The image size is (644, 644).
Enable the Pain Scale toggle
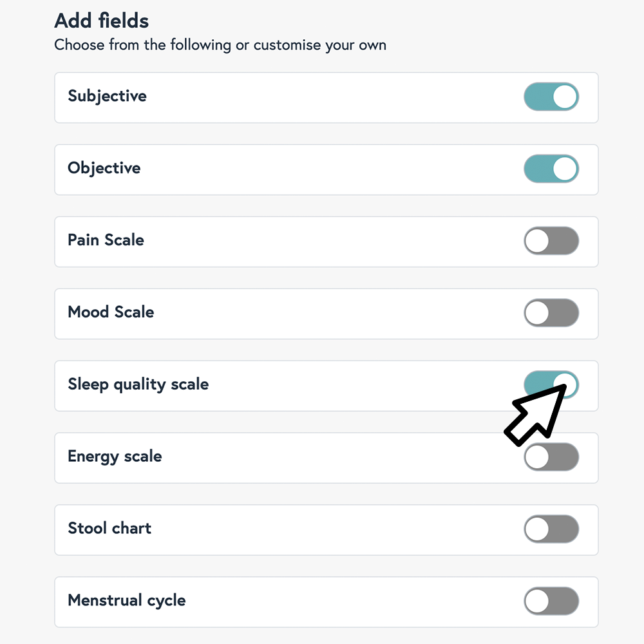pos(551,241)
